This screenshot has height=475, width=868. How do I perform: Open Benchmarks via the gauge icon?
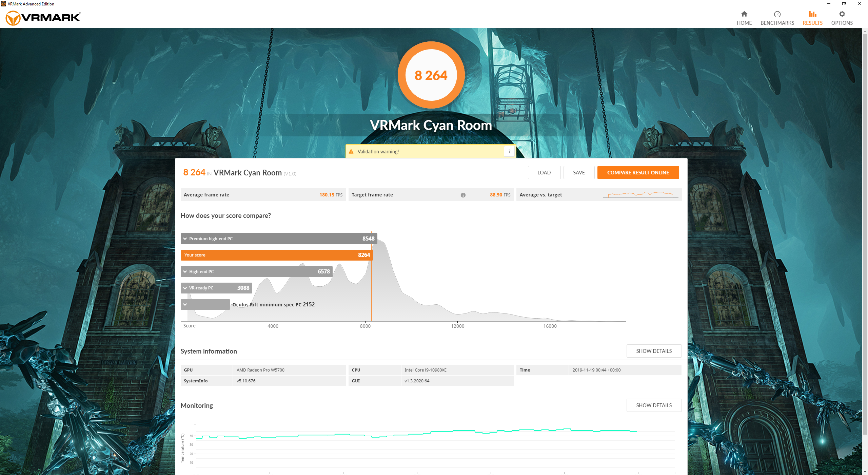pyautogui.click(x=777, y=14)
